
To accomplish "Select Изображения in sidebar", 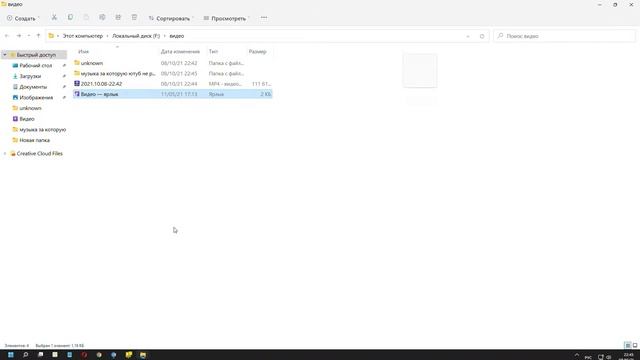I will click(x=36, y=97).
